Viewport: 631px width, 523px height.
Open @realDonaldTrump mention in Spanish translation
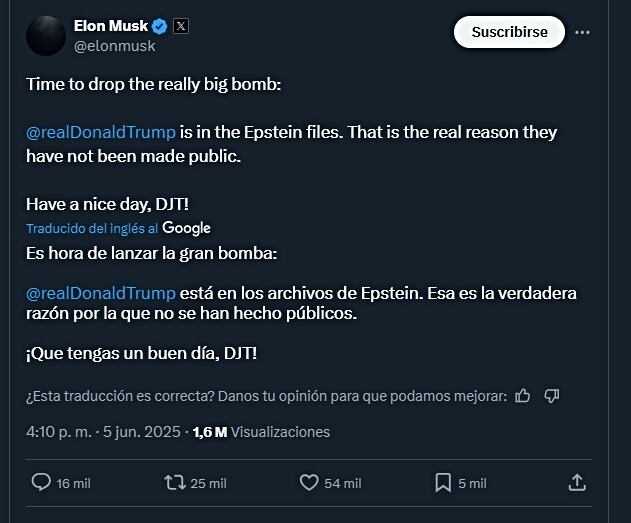pyautogui.click(x=101, y=292)
